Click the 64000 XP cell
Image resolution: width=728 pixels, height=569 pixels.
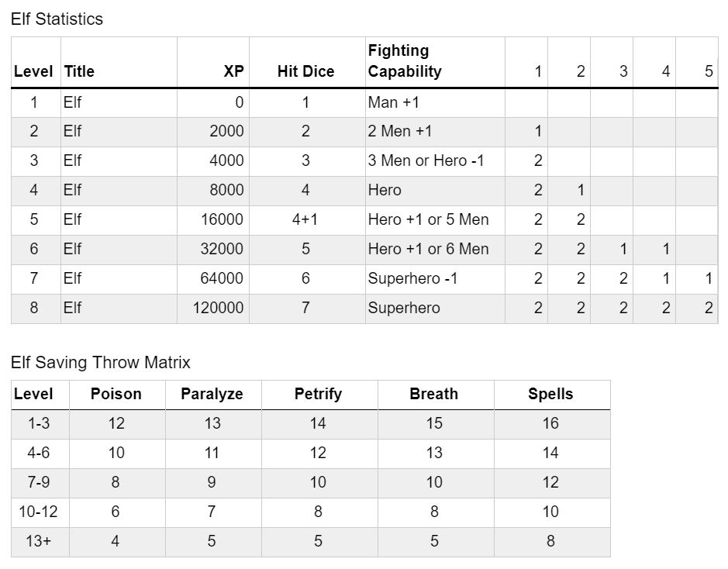(x=222, y=278)
